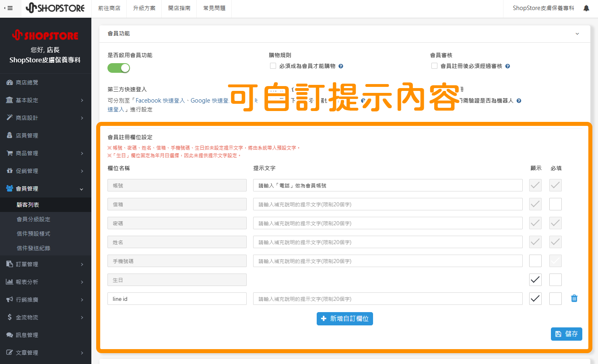The height and width of the screenshot is (364, 598).
Task: Check 會員註冊後必須經過審核 checkbox
Action: coord(435,66)
